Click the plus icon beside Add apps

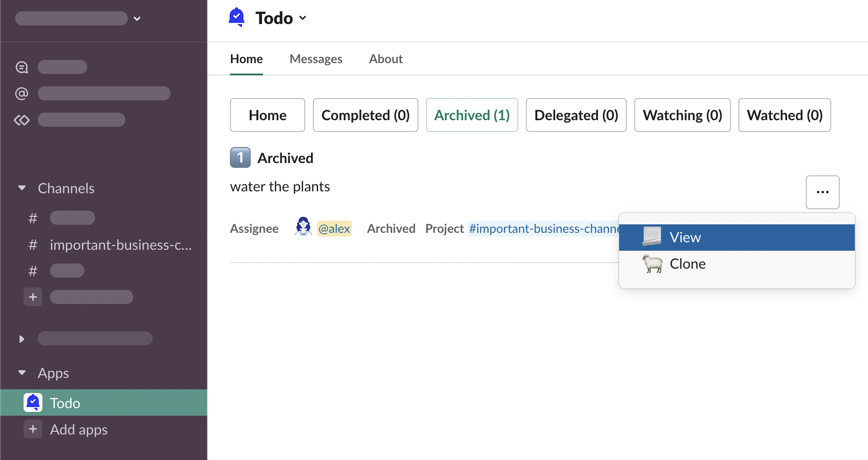click(33, 429)
